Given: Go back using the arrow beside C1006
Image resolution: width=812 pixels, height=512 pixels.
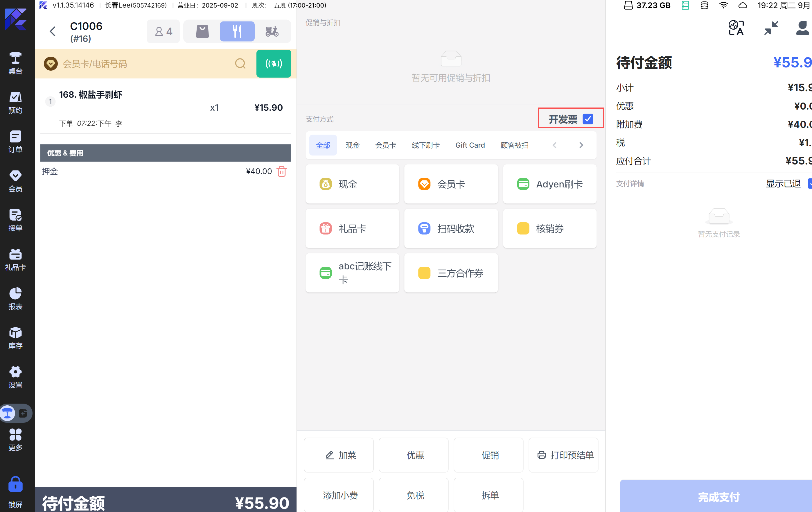Looking at the screenshot, I should click(53, 31).
